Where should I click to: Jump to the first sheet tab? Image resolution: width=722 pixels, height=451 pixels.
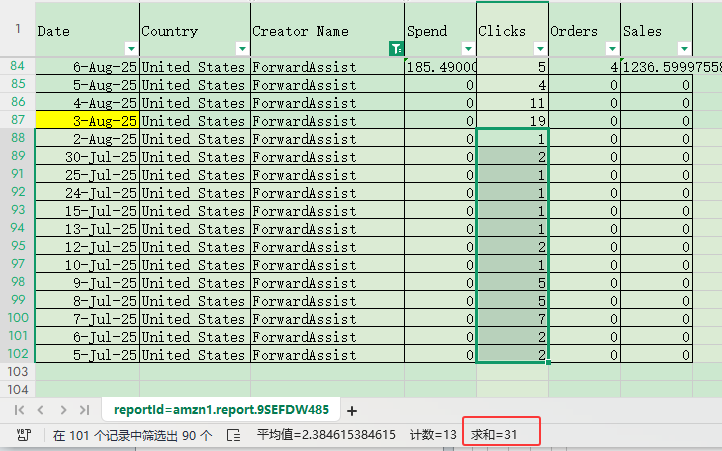[19, 410]
